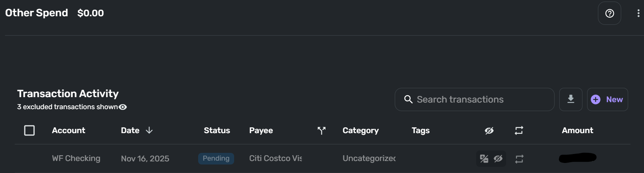Open the help question mark icon
Image resolution: width=644 pixels, height=173 pixels.
tap(610, 14)
